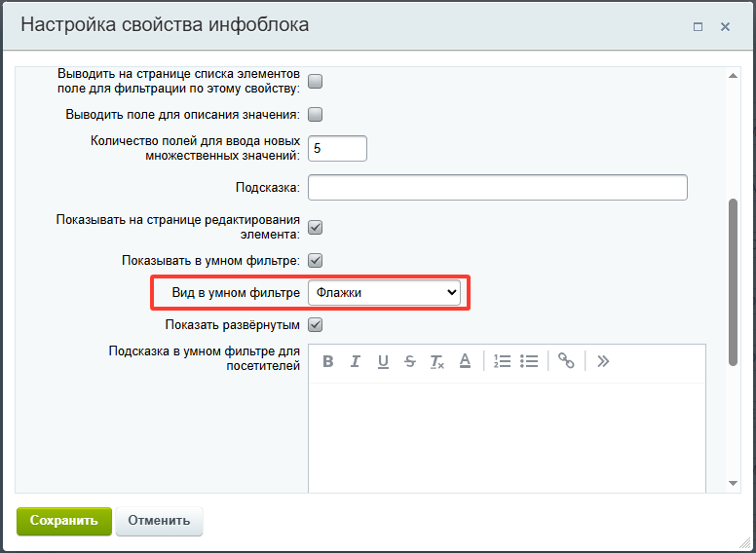Screen dimensions: 756x553
Task: Expand more editor toolbar options
Action: point(603,361)
